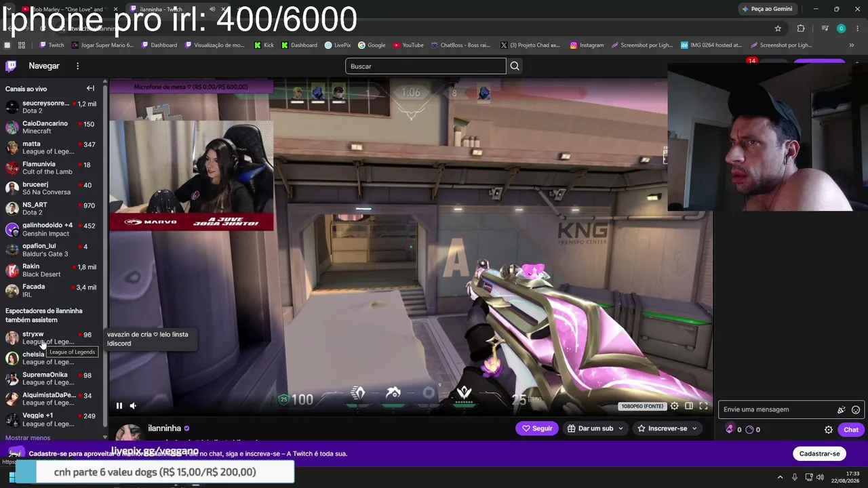
Task: Send the message with the Chat button
Action: coord(851,430)
